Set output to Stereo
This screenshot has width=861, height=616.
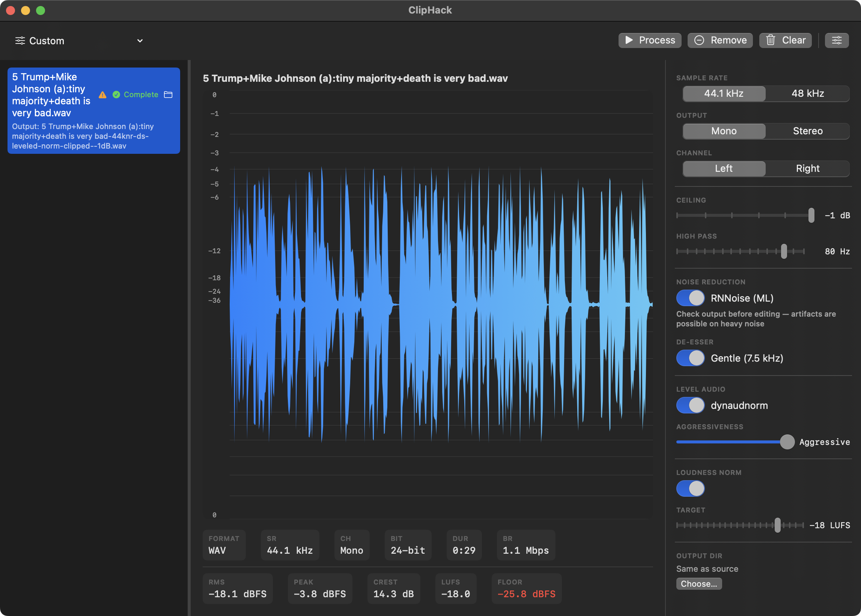point(807,131)
